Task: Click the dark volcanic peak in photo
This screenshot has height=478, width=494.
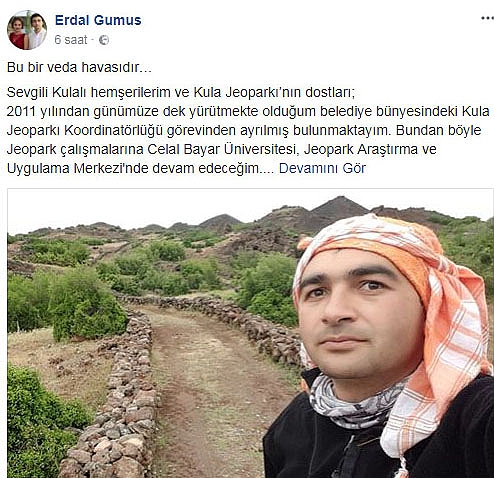Action: click(x=339, y=207)
